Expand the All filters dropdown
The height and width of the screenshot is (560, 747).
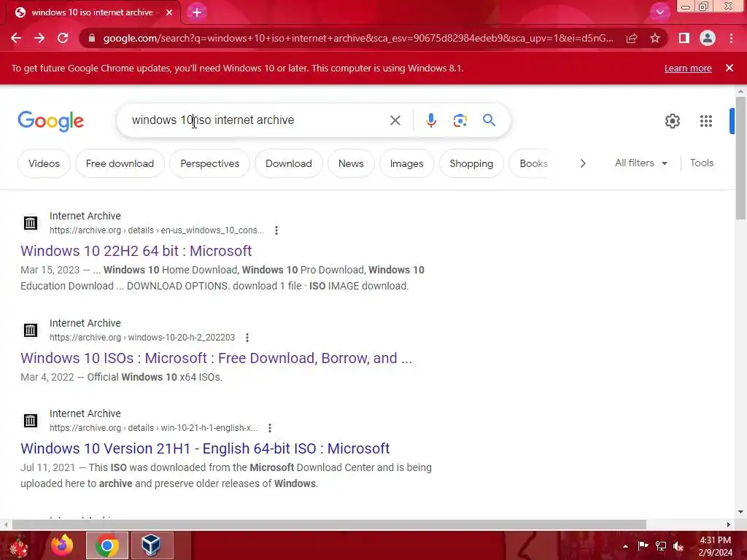click(x=640, y=163)
